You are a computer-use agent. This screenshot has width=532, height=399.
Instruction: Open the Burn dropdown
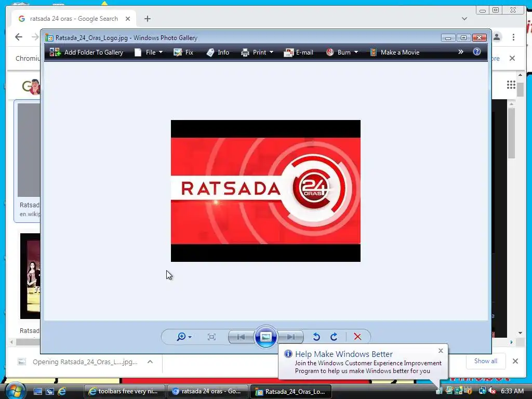(x=342, y=52)
